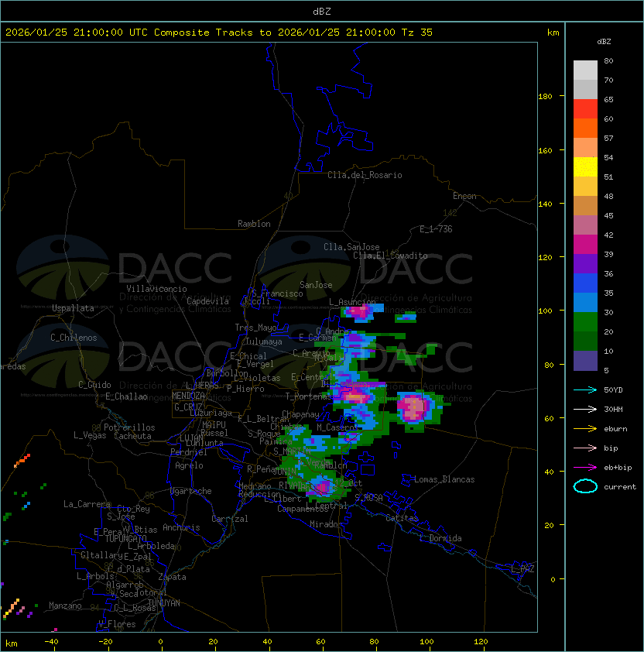The image size is (644, 652).
Task: Pick the brown-orange 45-48 dBZ swatch
Action: (x=585, y=205)
